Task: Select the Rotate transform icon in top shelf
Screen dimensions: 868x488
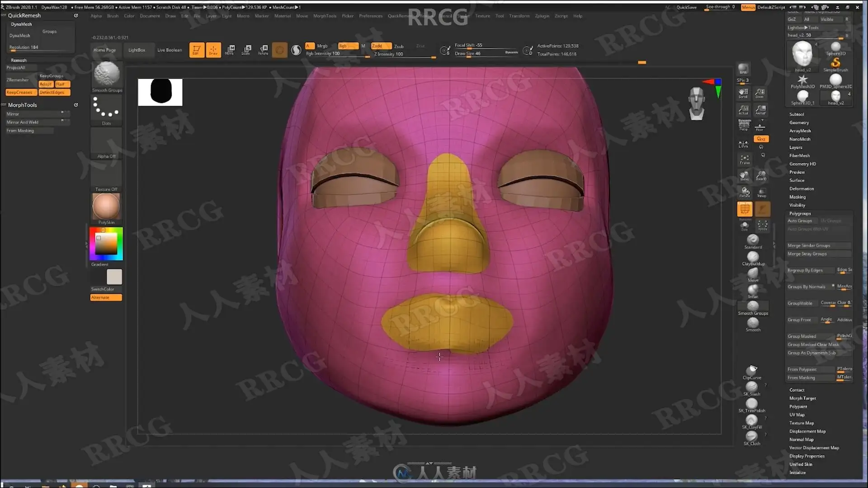Action: [x=263, y=50]
